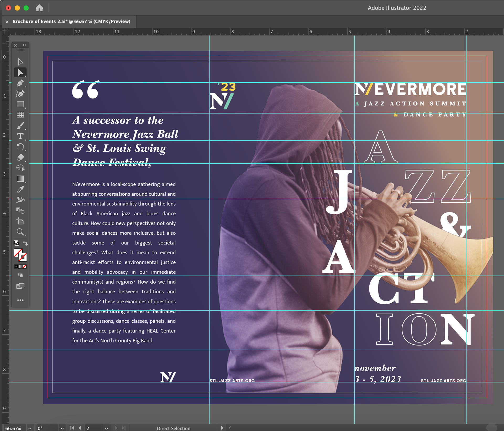Screen dimensions: 504x431
Task: Click the N/evermore body paragraph text
Action: 124,262
